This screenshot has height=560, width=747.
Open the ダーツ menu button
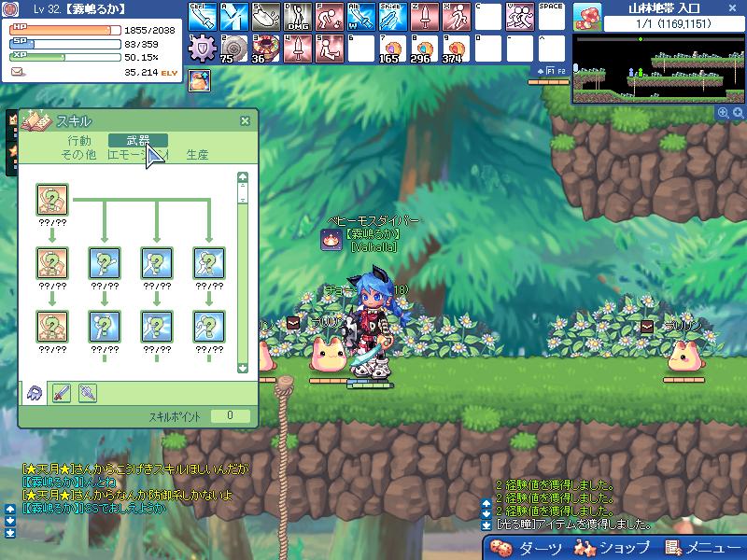click(528, 548)
